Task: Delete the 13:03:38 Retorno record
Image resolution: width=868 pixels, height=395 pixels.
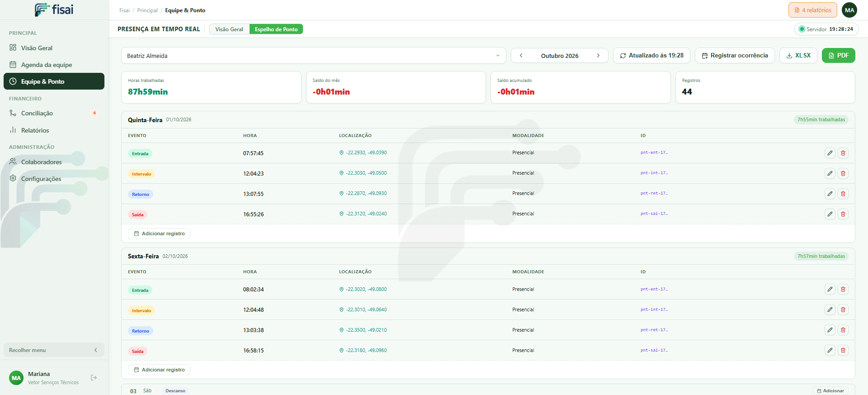Action: [843, 330]
